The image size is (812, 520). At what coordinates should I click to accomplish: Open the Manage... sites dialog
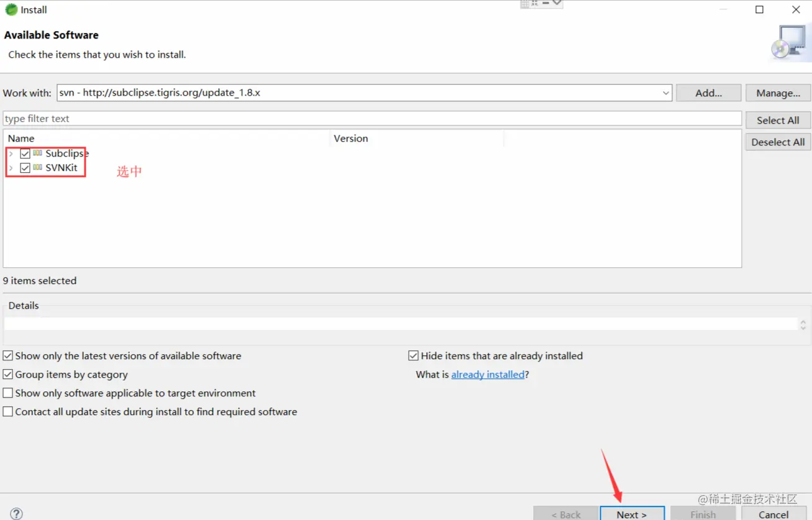(x=778, y=93)
